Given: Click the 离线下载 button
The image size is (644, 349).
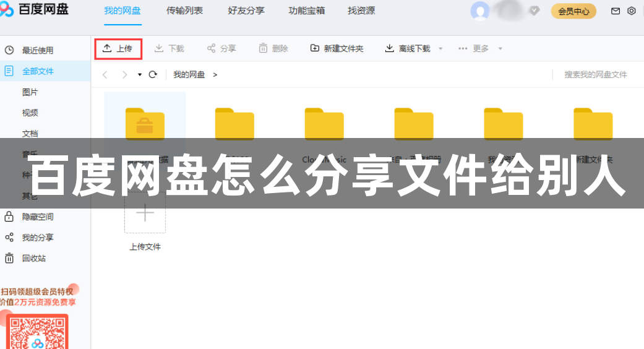Looking at the screenshot, I should click(408, 48).
